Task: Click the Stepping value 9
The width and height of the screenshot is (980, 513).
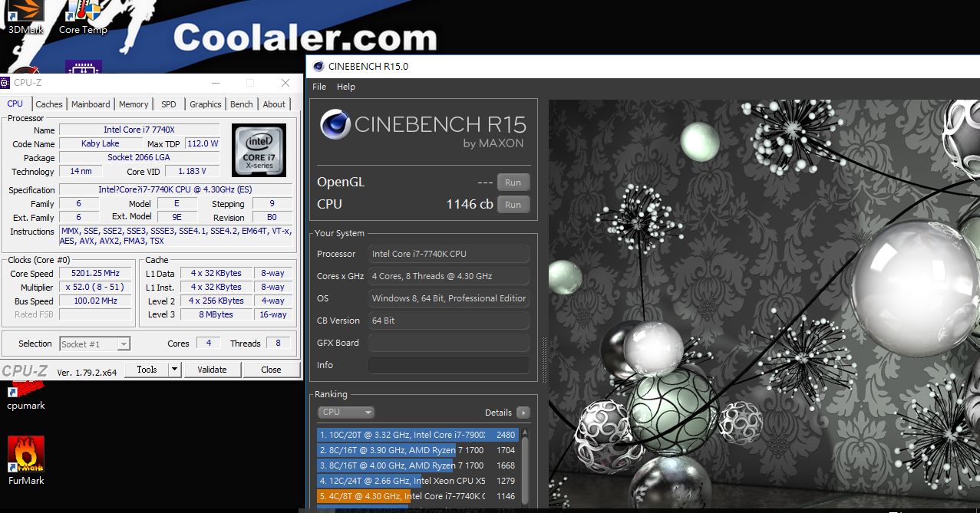Action: tap(272, 204)
